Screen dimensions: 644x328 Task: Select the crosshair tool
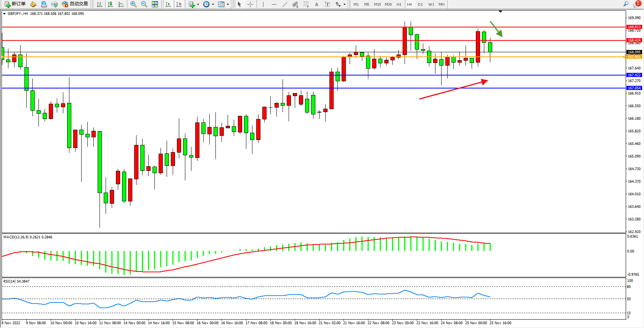(x=251, y=4)
